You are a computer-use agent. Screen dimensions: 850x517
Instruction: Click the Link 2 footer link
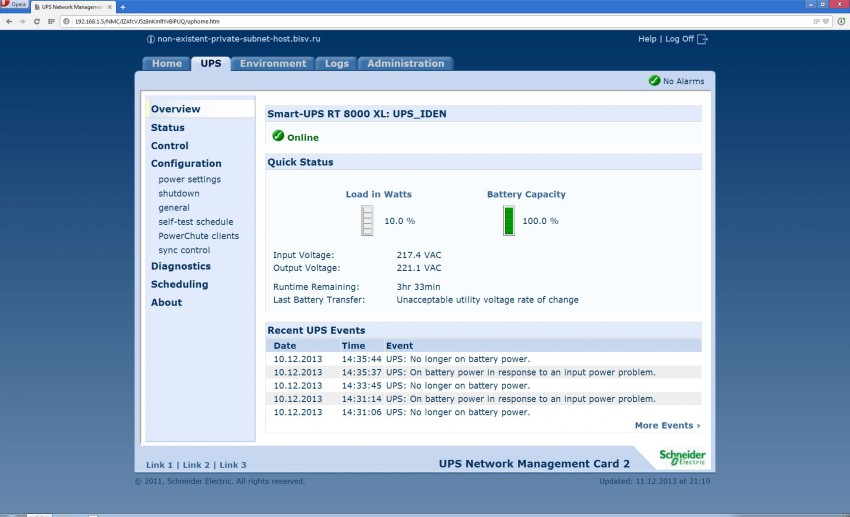point(196,465)
